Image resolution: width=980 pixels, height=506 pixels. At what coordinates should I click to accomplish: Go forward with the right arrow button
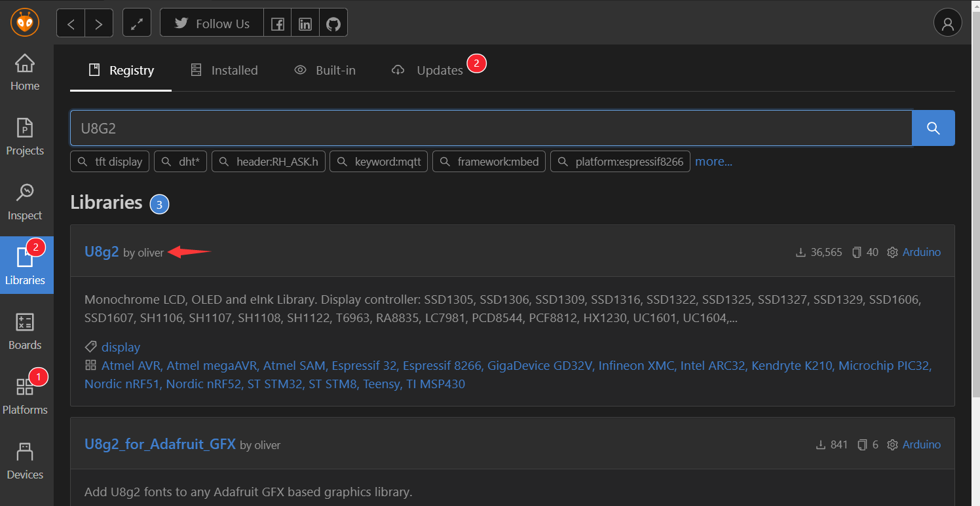pos(99,24)
